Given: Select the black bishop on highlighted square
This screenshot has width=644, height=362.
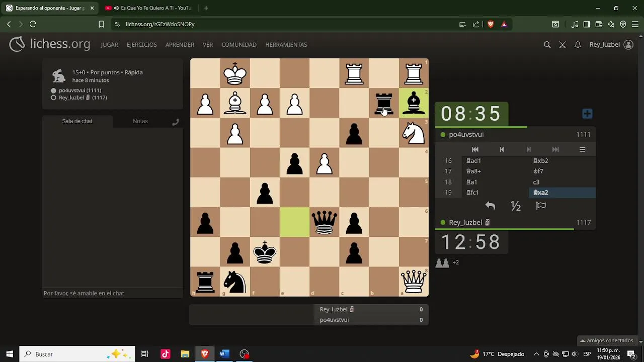Looking at the screenshot, I should click(414, 103).
